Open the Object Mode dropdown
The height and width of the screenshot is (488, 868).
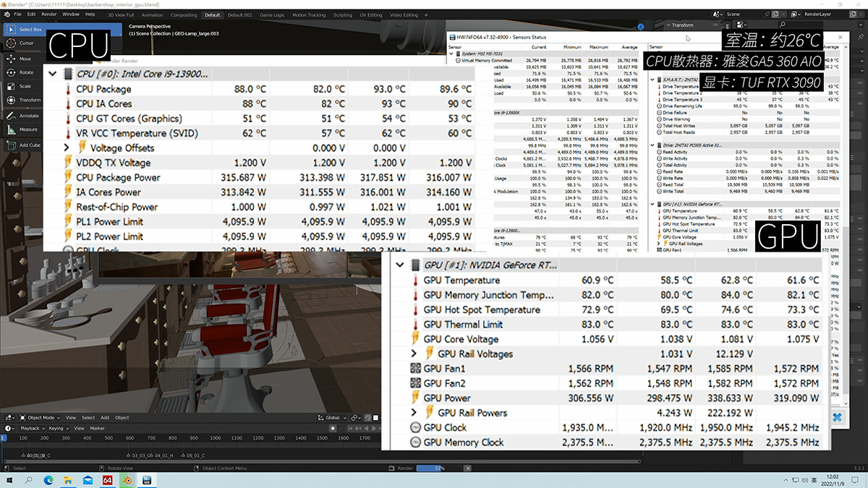[39, 417]
